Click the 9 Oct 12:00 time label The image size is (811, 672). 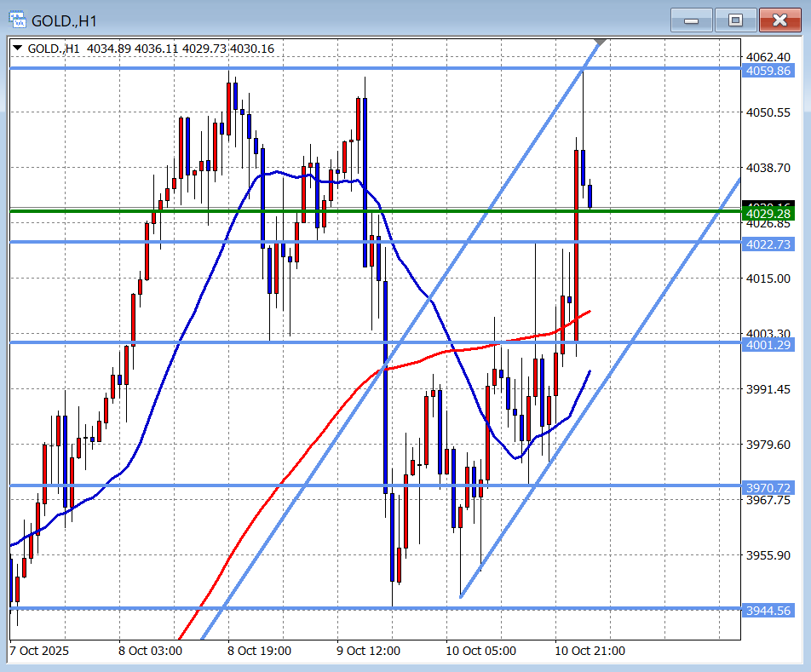pyautogui.click(x=370, y=651)
